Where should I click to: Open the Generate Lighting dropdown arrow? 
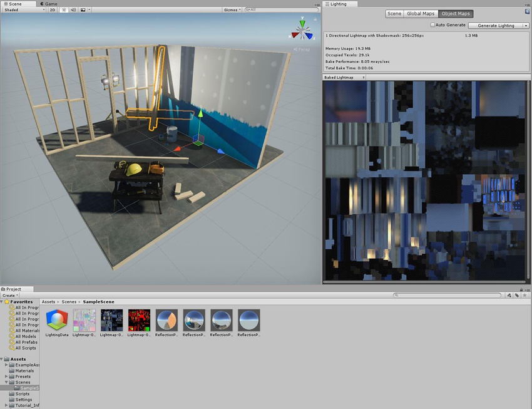[x=526, y=25]
